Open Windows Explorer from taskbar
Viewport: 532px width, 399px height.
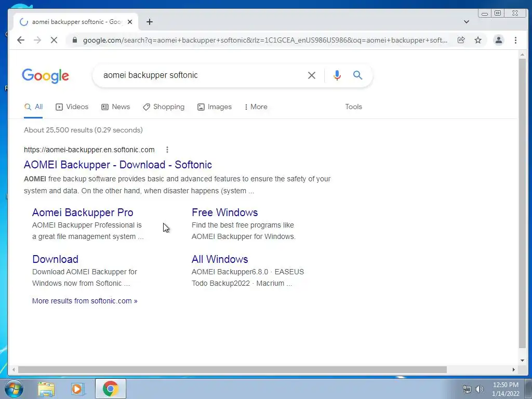(x=46, y=389)
